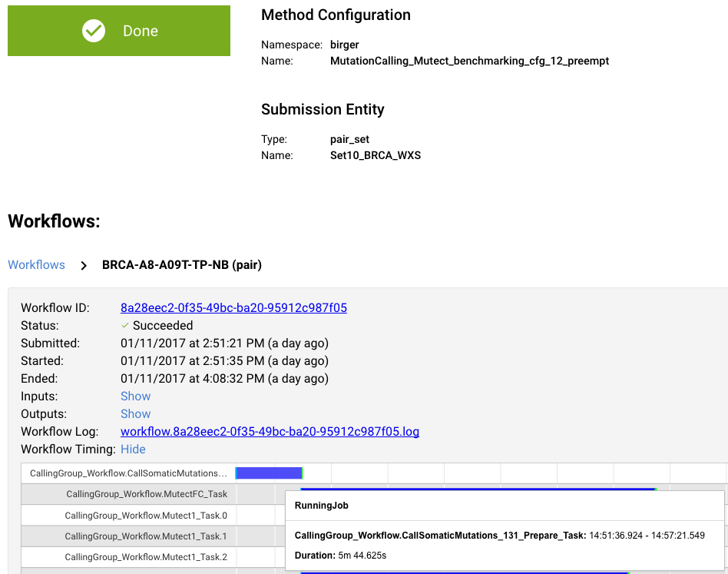Click the BRCA-A8-A09T-TP-NB pair breadcrumb
This screenshot has height=574, width=728.
[182, 264]
